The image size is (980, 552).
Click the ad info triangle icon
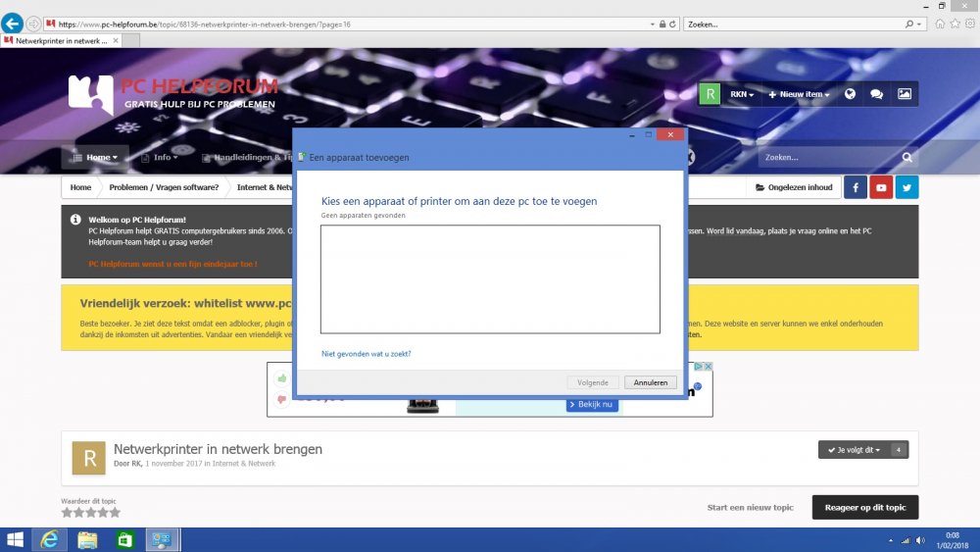coord(699,367)
